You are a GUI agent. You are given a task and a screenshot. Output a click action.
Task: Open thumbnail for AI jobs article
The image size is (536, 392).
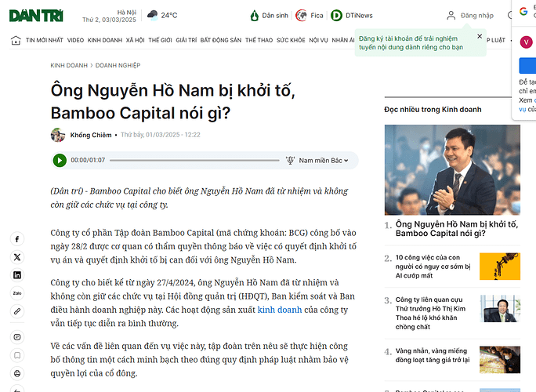pyautogui.click(x=500, y=266)
